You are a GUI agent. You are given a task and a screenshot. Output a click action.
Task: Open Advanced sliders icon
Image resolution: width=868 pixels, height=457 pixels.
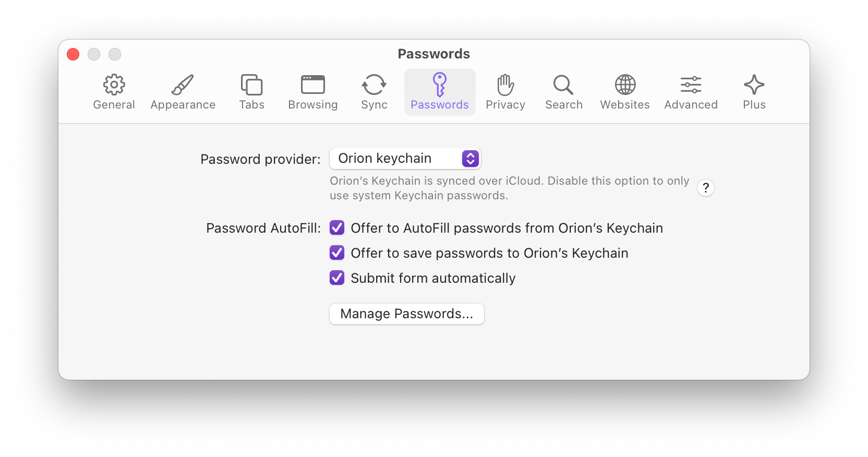pyautogui.click(x=691, y=85)
